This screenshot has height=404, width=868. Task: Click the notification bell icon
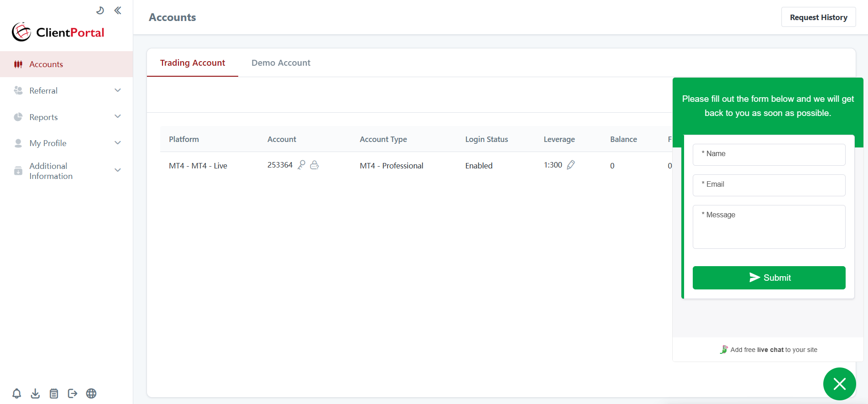pos(17,394)
